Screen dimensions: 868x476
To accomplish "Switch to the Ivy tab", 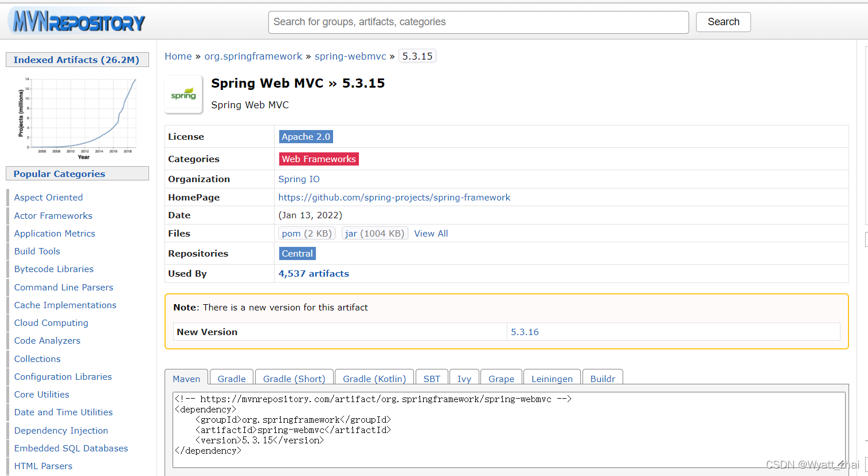I will point(464,379).
